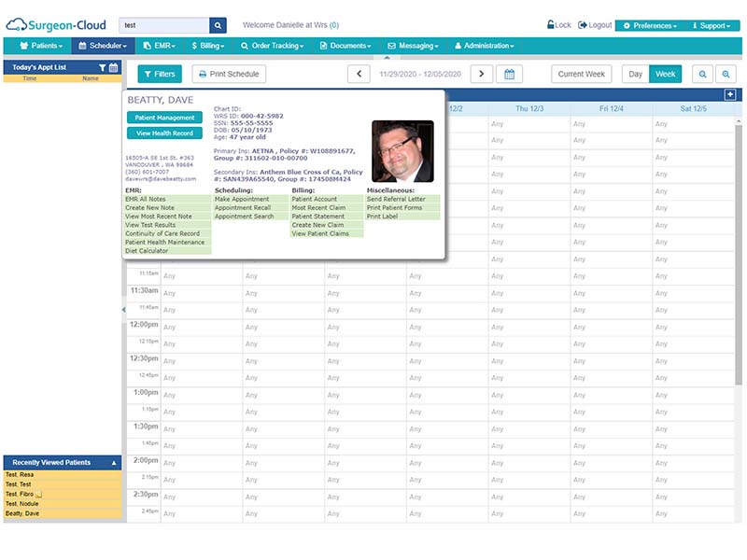Open Patient Account
747x560 pixels.
tap(327, 199)
